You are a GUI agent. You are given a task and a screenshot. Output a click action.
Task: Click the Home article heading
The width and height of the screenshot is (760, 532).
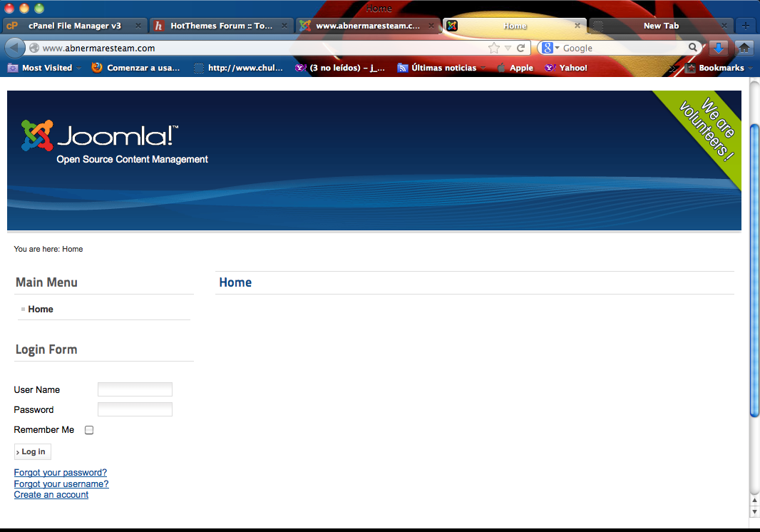tap(235, 282)
